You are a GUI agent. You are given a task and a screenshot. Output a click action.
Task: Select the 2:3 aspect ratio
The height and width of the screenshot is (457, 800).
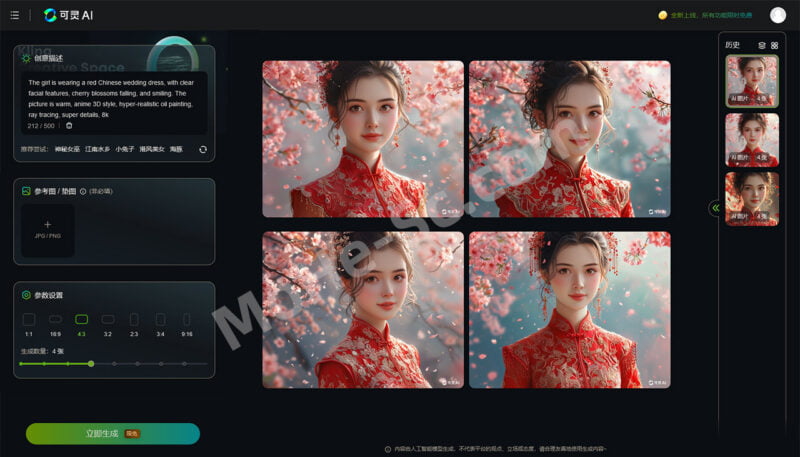coord(134,324)
